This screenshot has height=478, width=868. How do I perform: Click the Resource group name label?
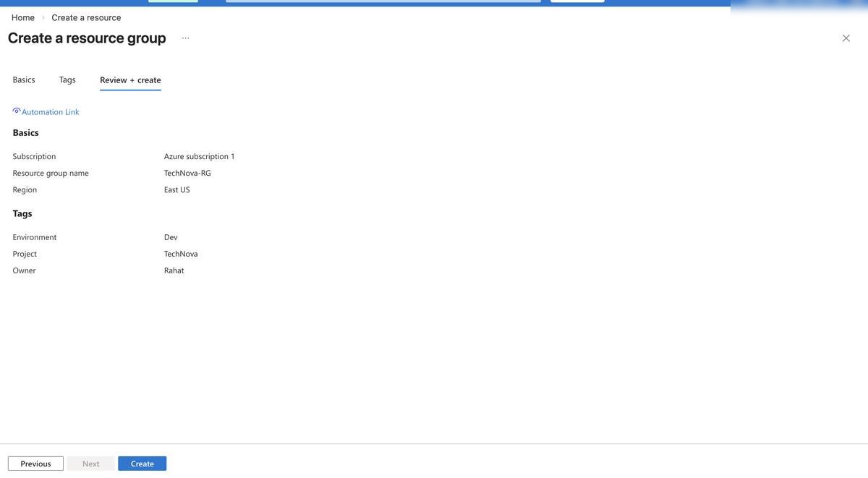coord(51,173)
